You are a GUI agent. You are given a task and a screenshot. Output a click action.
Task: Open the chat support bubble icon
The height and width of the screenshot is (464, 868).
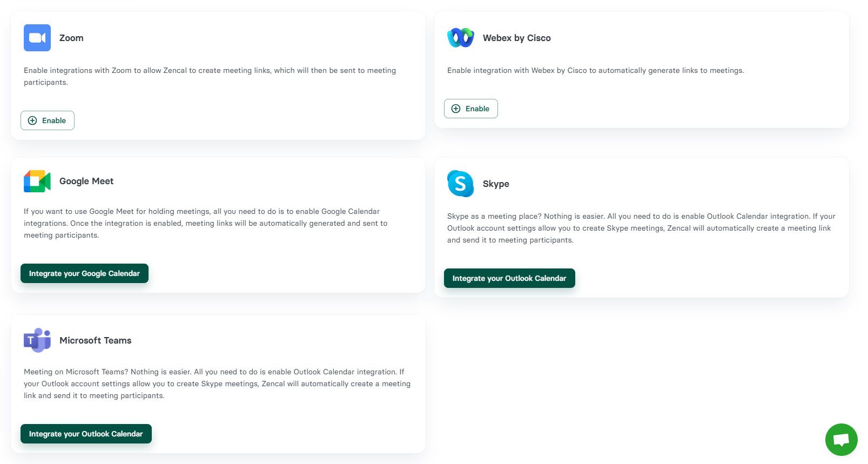point(840,439)
